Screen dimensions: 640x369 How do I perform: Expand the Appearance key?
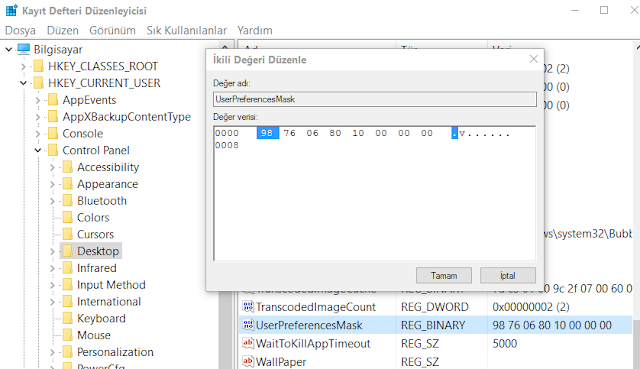(x=52, y=184)
